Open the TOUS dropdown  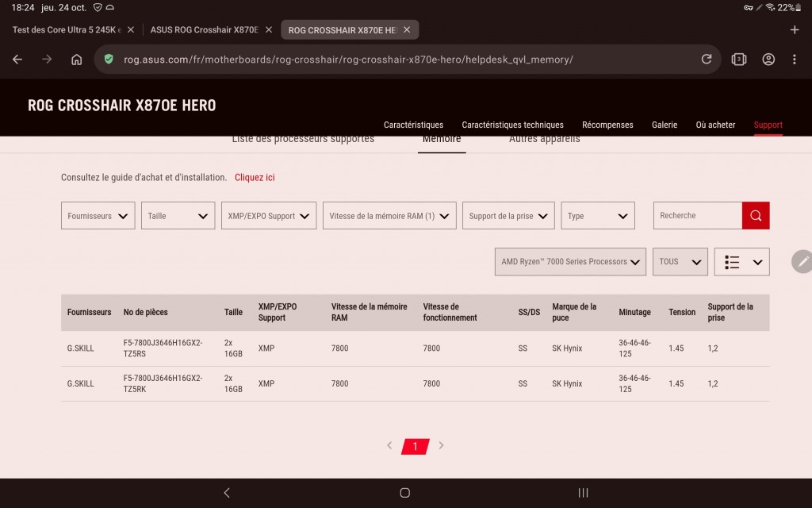680,262
